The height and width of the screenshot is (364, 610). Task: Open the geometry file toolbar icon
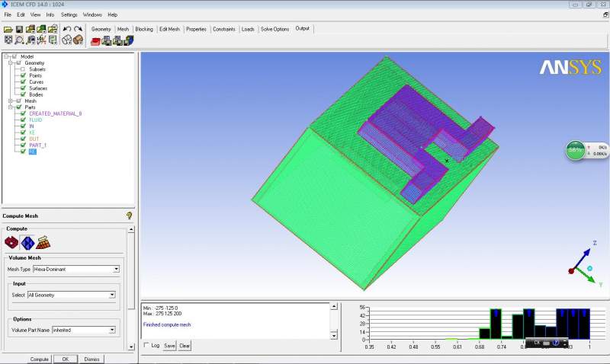[x=30, y=29]
